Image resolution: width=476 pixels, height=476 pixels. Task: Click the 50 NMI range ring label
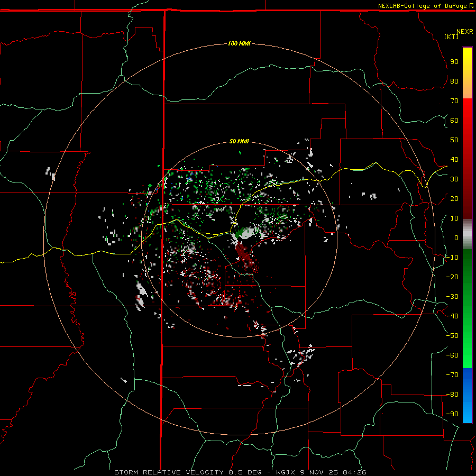[239, 141]
